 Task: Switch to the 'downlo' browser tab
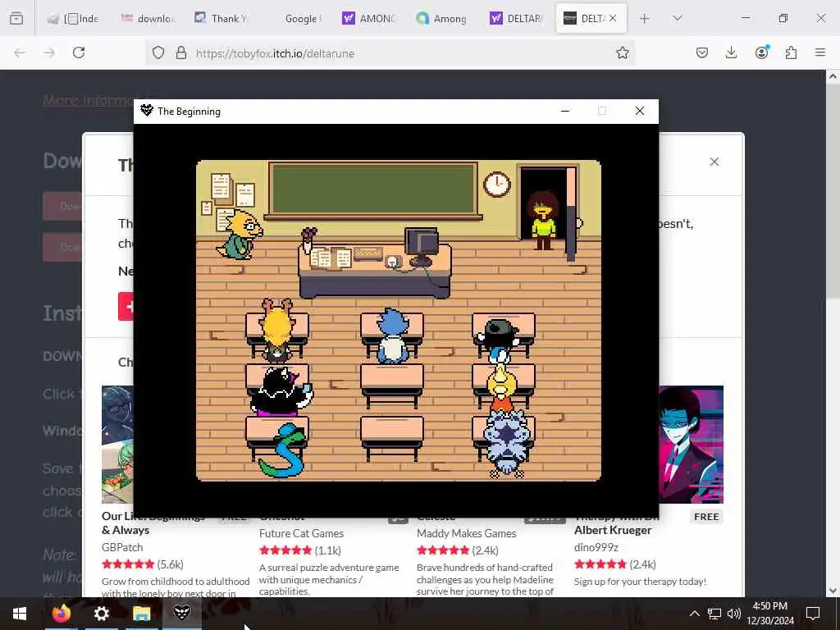[x=148, y=18]
